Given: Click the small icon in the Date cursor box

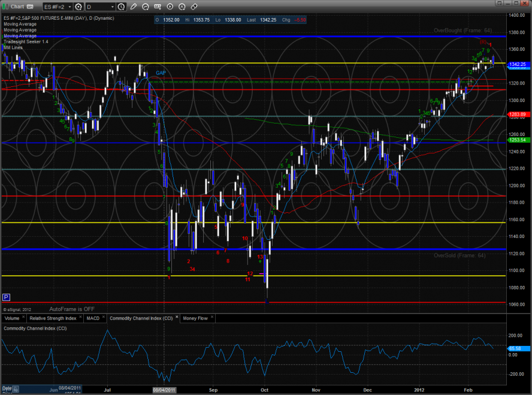Looking at the screenshot, I should click(x=16, y=389).
